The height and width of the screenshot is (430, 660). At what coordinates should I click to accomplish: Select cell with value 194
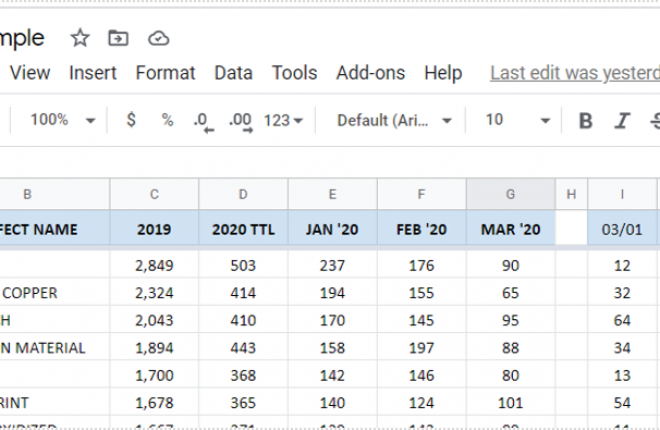click(333, 292)
